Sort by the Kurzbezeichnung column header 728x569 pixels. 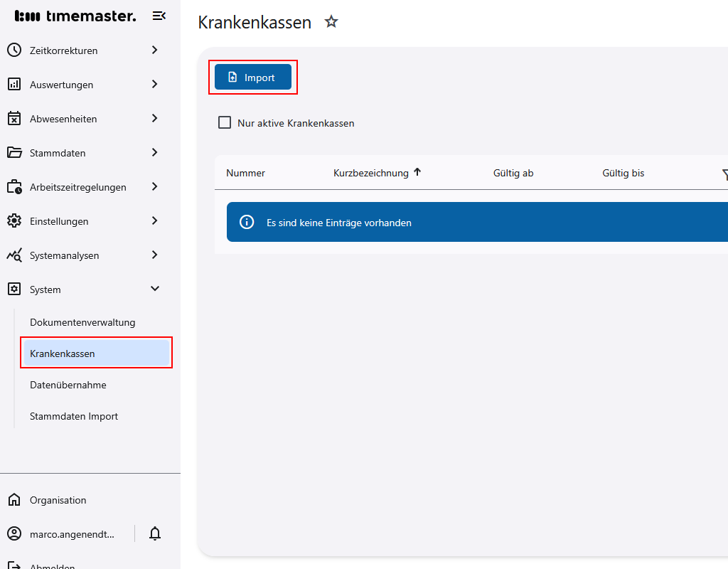pyautogui.click(x=372, y=172)
